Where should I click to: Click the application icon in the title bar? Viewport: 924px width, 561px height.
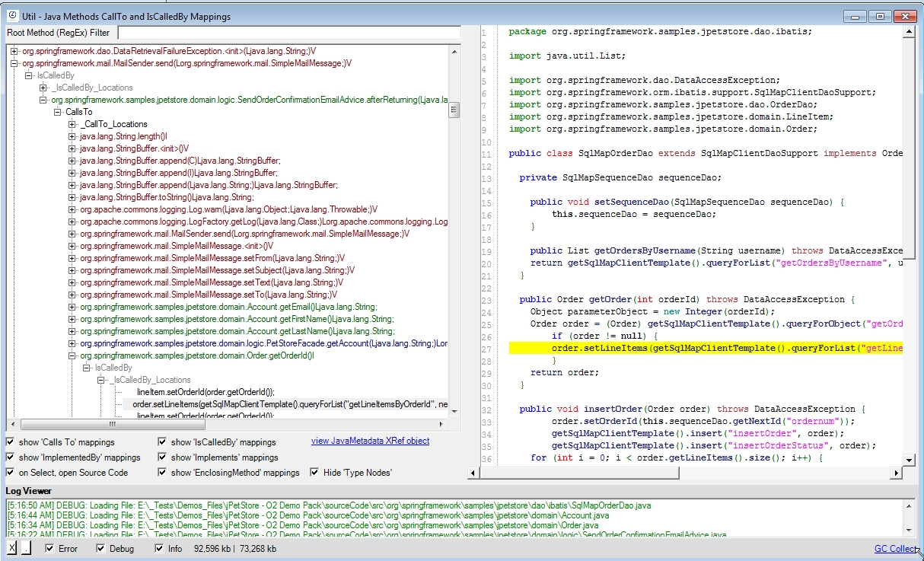pos(12,15)
